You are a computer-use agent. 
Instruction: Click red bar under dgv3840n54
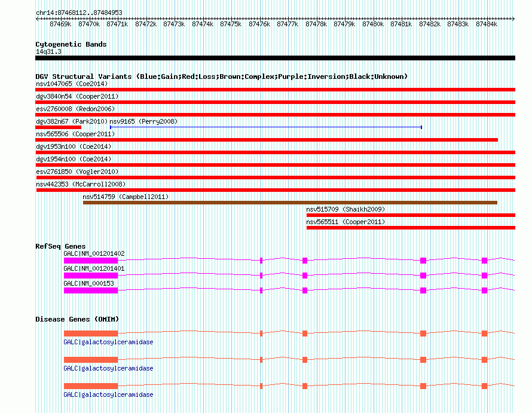tap(275, 102)
